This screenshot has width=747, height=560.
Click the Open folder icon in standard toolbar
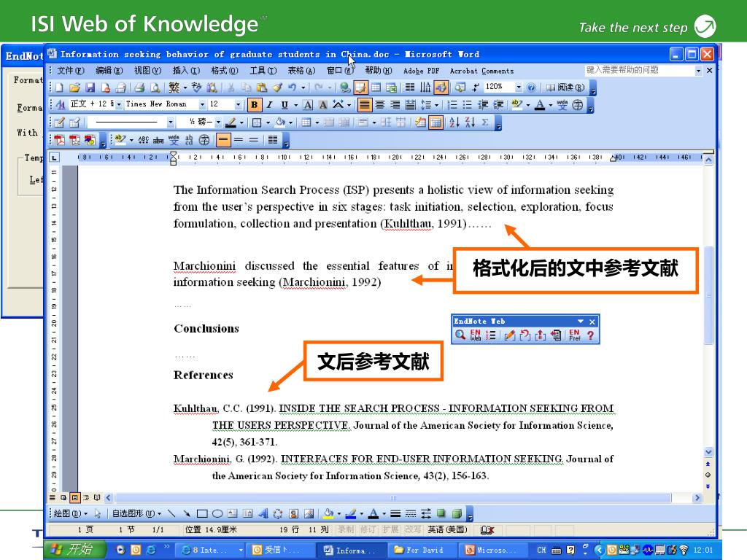click(x=74, y=87)
